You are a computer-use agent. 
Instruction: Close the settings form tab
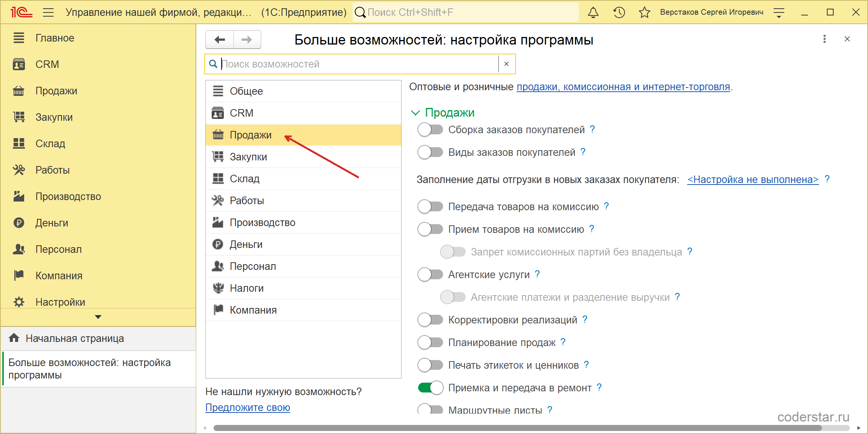click(847, 39)
